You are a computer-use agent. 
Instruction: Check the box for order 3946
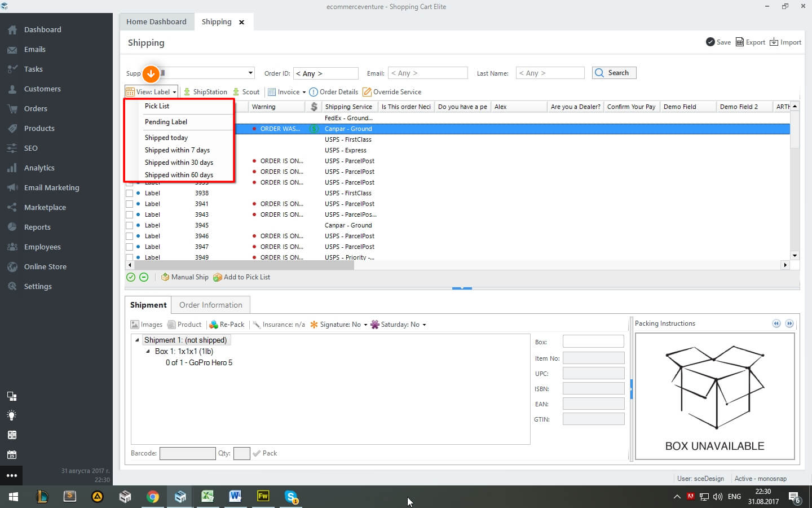pos(129,236)
